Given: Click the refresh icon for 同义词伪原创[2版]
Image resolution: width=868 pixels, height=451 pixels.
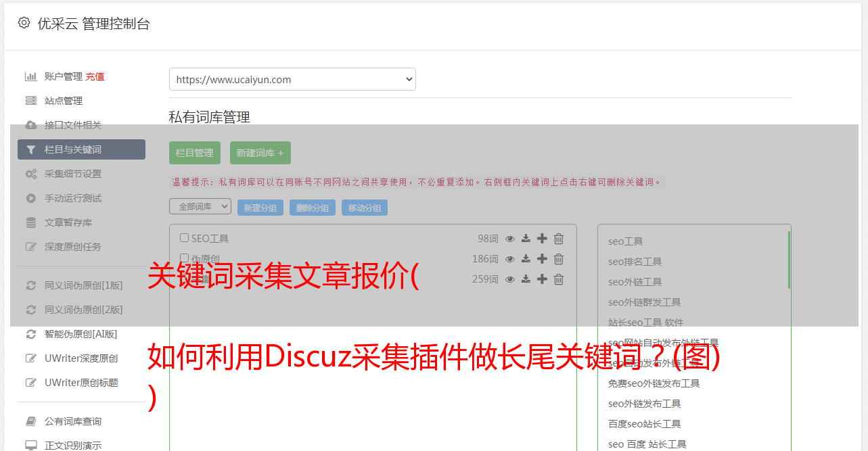Looking at the screenshot, I should pyautogui.click(x=30, y=310).
